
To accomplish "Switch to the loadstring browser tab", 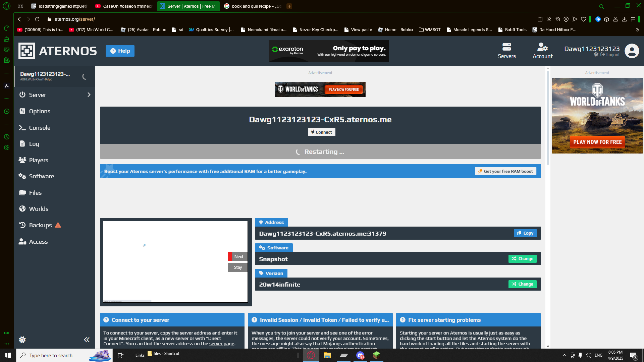I will (x=59, y=6).
